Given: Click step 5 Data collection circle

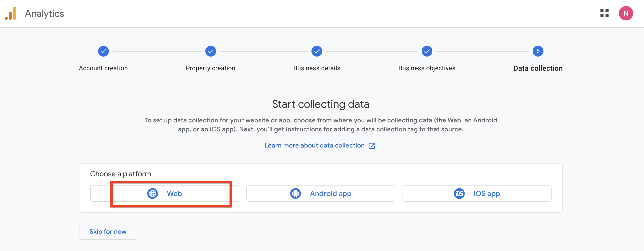Looking at the screenshot, I should tap(538, 51).
